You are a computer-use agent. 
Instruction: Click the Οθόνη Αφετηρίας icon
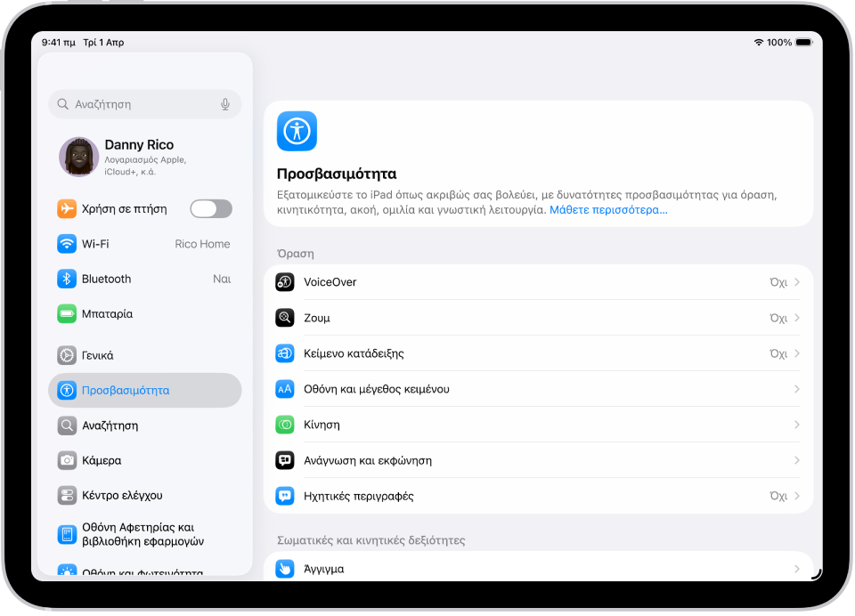coord(67,534)
